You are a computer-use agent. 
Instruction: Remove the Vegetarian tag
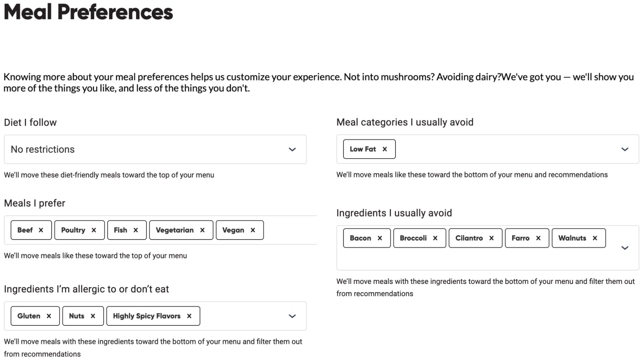point(202,230)
